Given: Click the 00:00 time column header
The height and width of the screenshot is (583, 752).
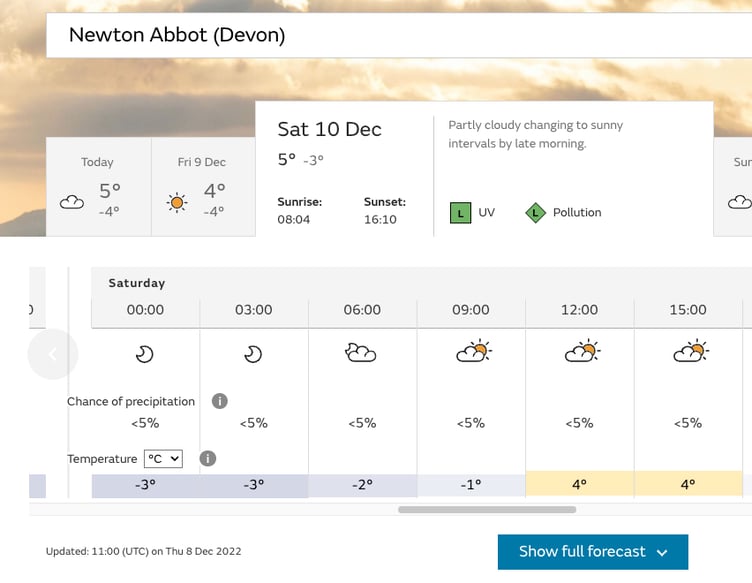Looking at the screenshot, I should pos(145,310).
